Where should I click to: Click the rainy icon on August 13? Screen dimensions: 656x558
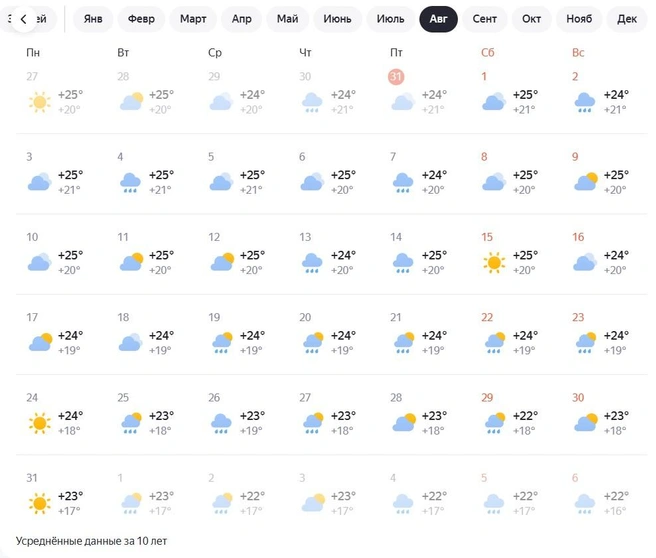tap(312, 263)
